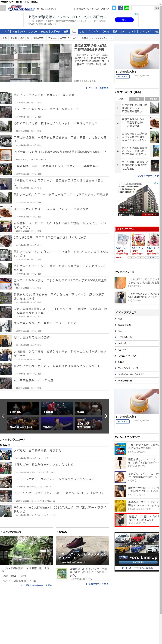This screenshot has width=162, height=644.
Task: Click the Twitter share icon
Action: (x=114, y=8)
